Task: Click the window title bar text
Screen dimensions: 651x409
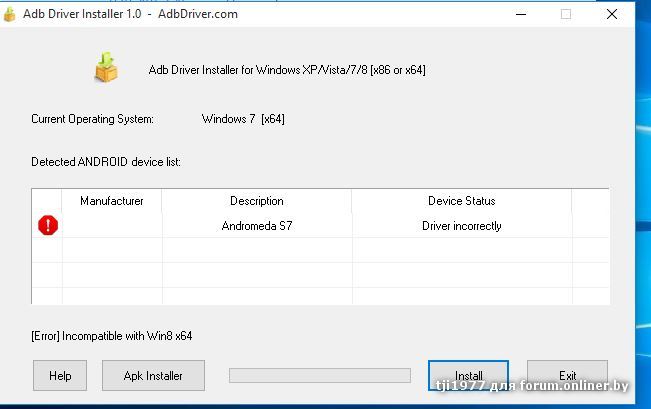Action: coord(120,14)
